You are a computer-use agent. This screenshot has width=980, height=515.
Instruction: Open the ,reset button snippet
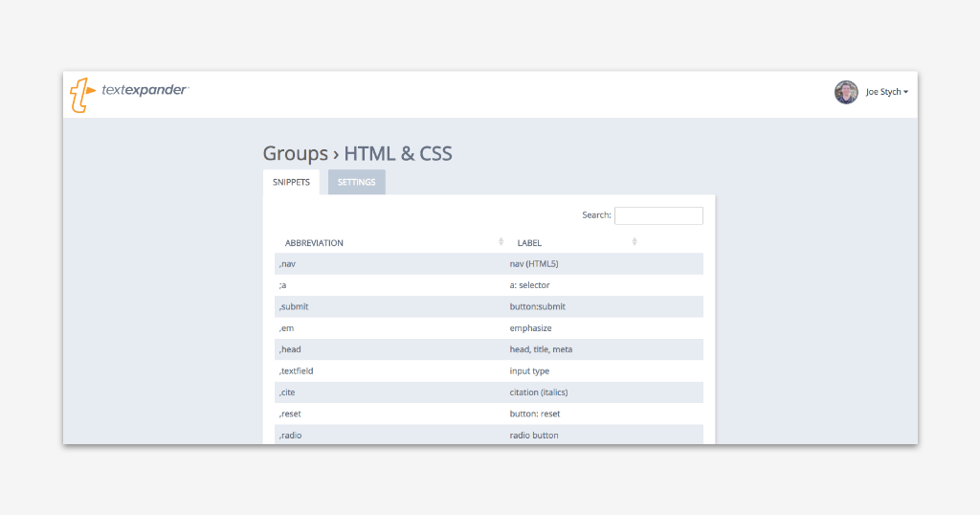pyautogui.click(x=489, y=414)
